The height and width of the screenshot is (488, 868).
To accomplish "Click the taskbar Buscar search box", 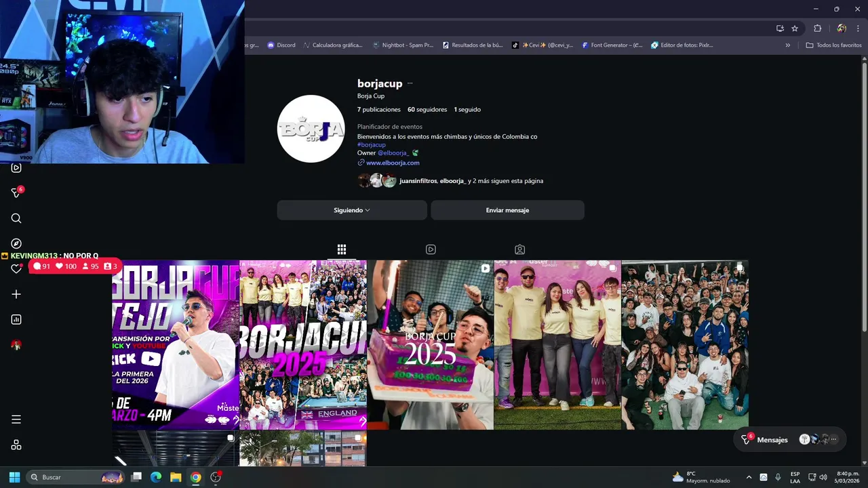I will click(76, 477).
